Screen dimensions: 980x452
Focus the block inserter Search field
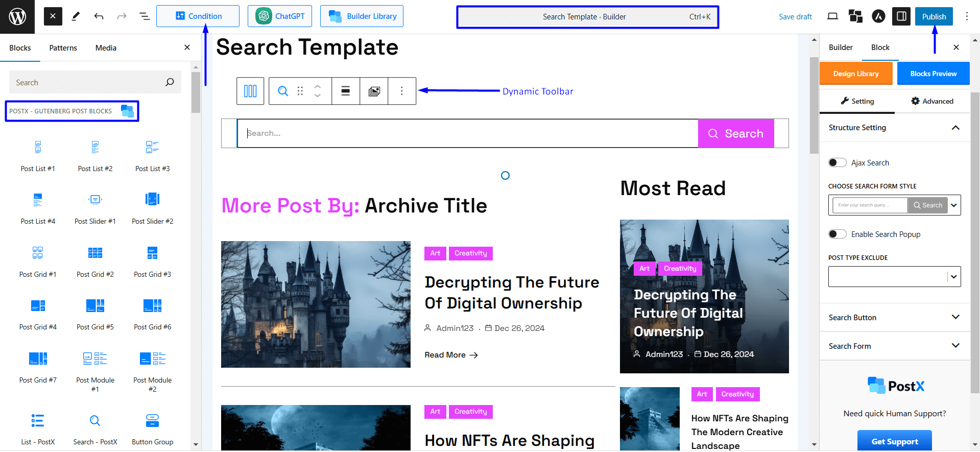(95, 82)
